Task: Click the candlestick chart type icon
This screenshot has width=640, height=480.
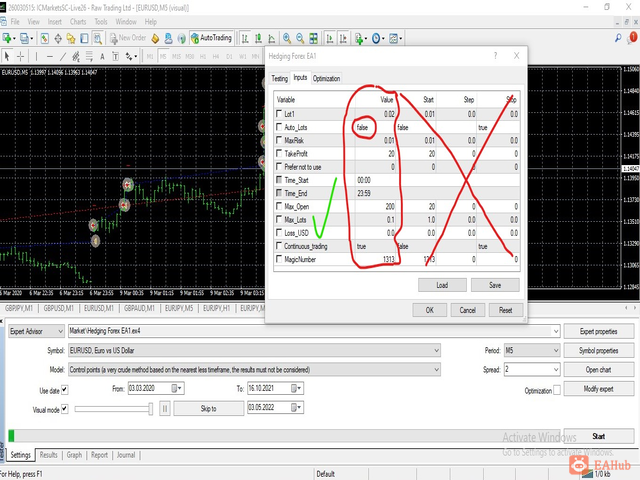Action: (x=258, y=39)
